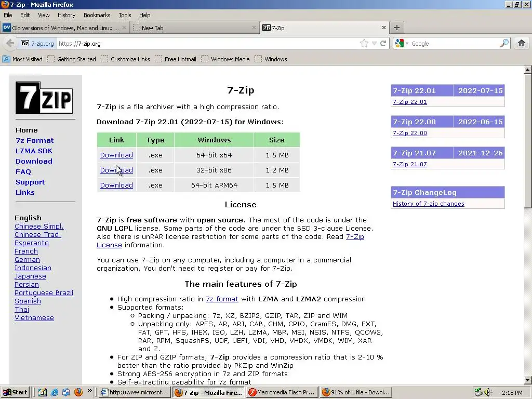Open 7z Format in sidebar
This screenshot has height=399, width=532.
[x=35, y=140]
